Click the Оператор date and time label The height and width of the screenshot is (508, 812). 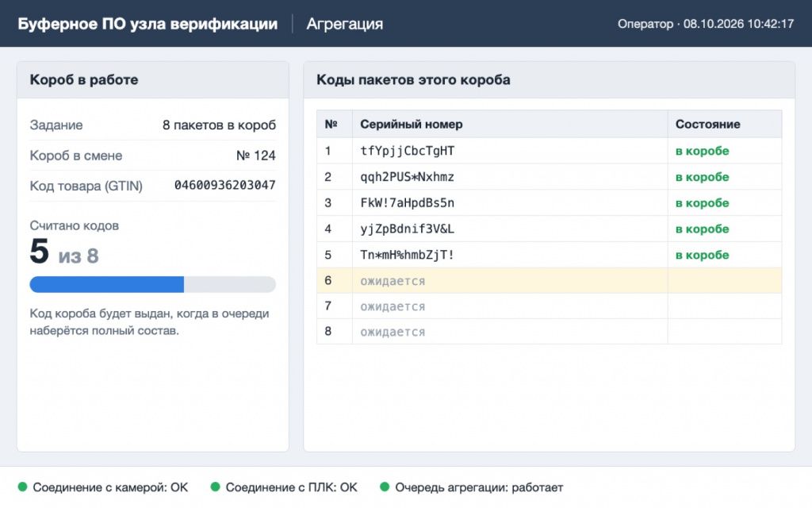(x=705, y=24)
